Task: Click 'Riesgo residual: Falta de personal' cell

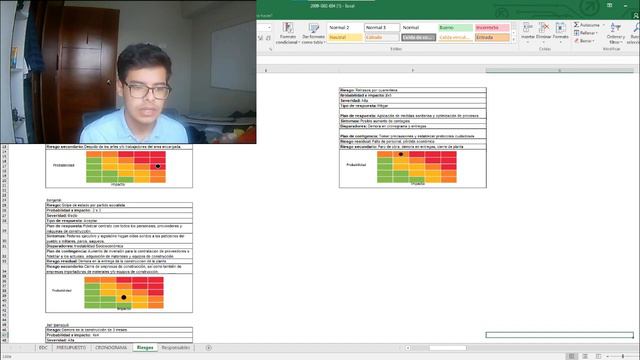Action: coord(413,141)
